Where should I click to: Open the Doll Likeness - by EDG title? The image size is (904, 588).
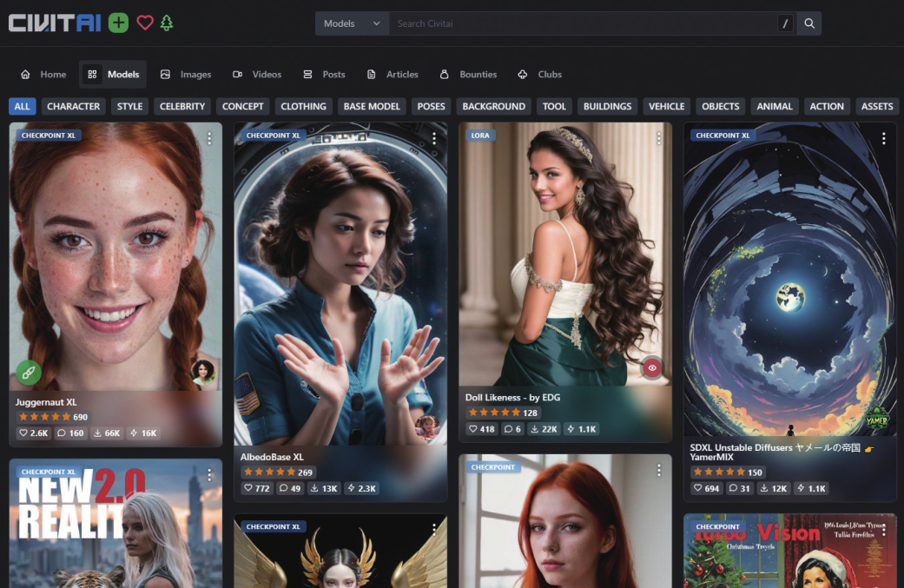coord(512,397)
